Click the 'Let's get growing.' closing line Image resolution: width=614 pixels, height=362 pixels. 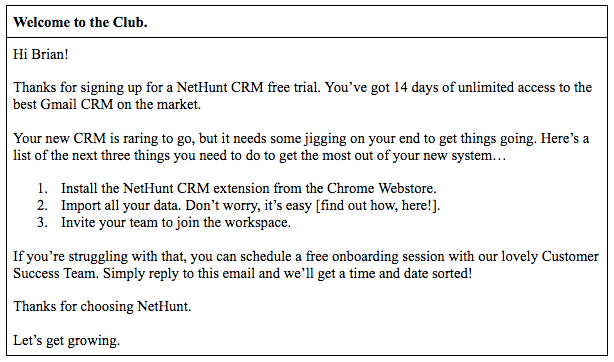click(x=67, y=340)
